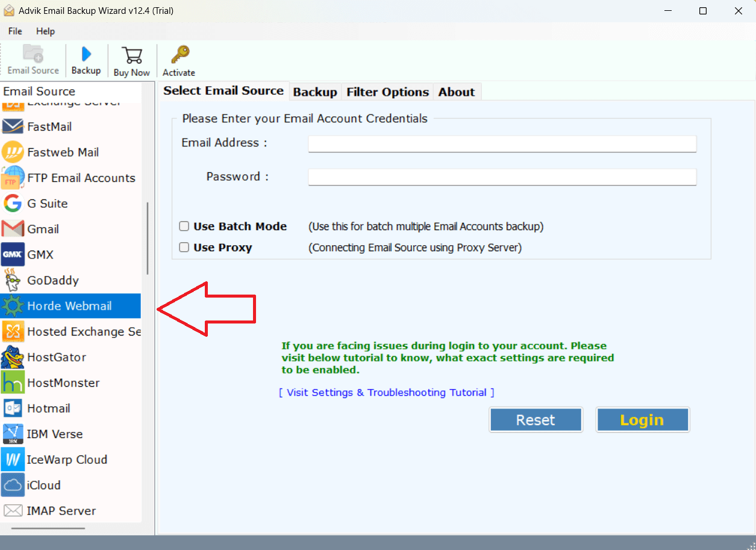Select the IMAP Server text entry
756x550 pixels.
(x=61, y=511)
